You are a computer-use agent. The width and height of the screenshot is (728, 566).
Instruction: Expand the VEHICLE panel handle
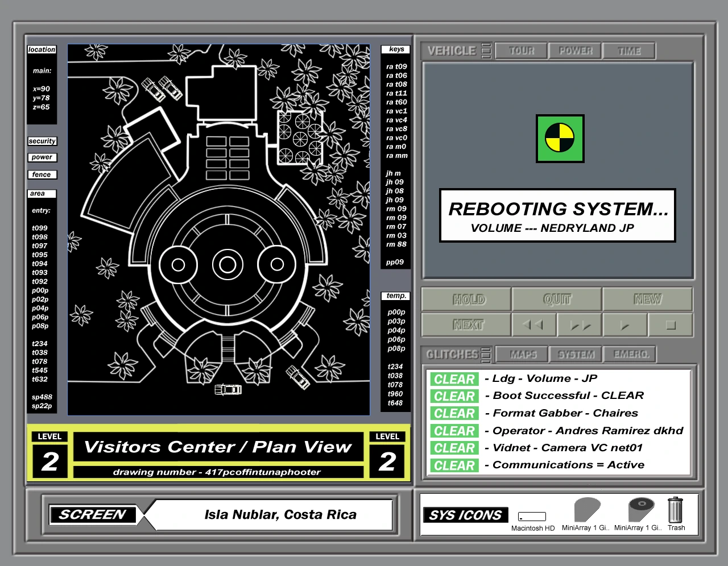[x=486, y=51]
